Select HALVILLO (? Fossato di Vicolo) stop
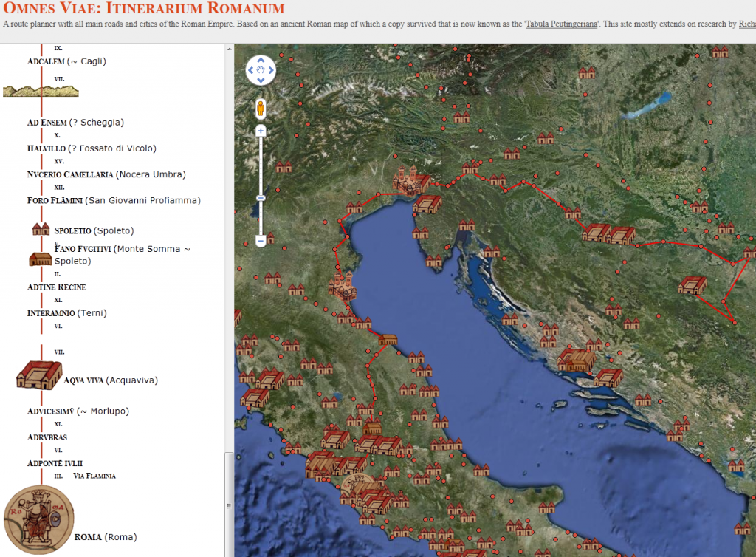Image resolution: width=756 pixels, height=557 pixels. coord(92,148)
